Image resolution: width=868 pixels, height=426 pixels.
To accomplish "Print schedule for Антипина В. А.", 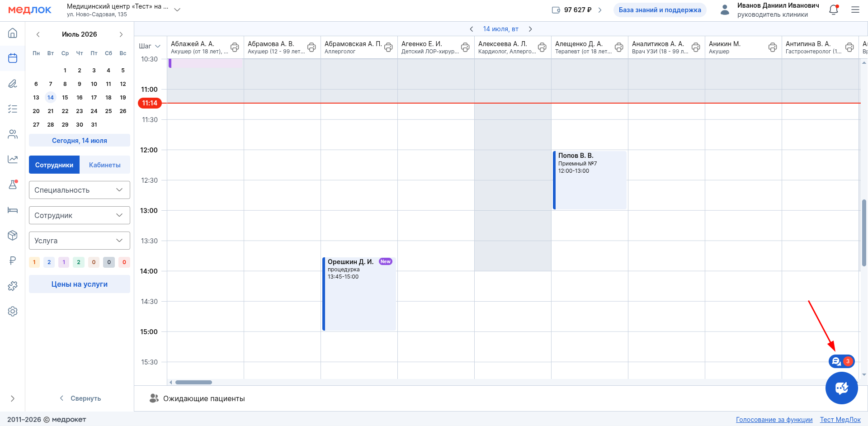I will 849,47.
